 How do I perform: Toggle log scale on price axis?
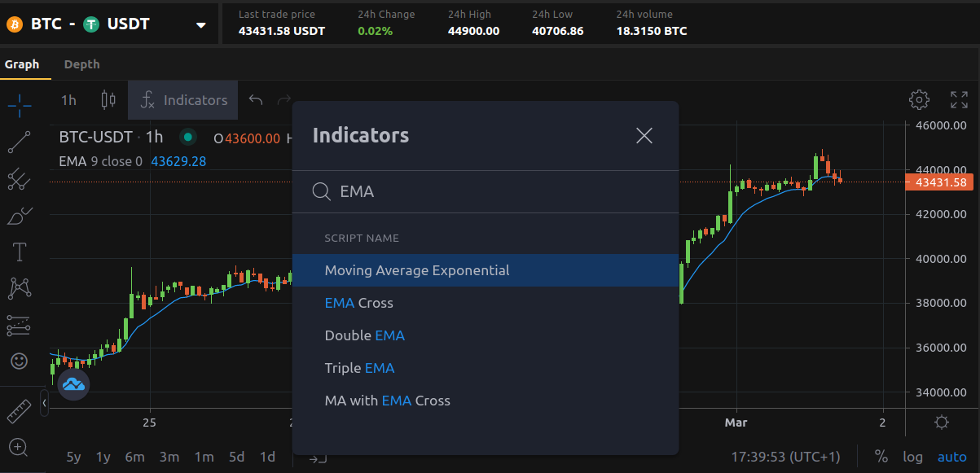(912, 457)
